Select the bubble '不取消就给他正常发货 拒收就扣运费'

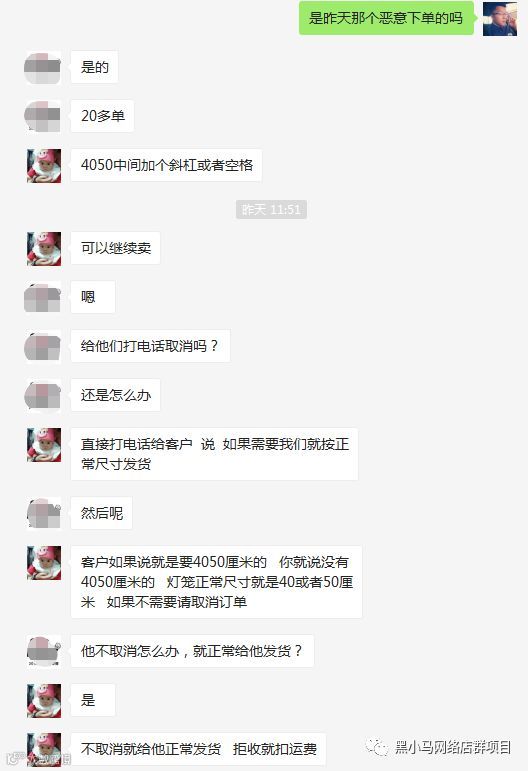pos(199,749)
